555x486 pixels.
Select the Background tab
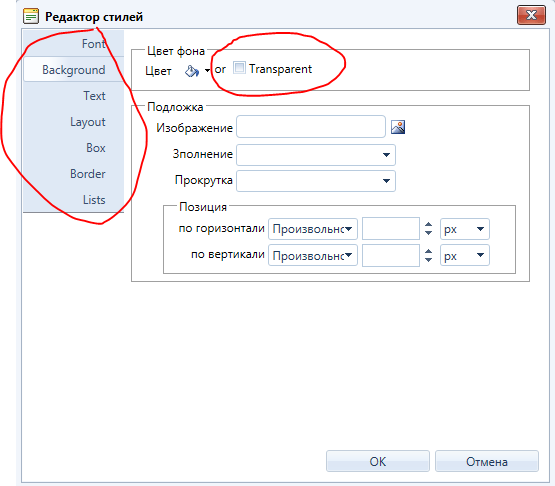(74, 69)
